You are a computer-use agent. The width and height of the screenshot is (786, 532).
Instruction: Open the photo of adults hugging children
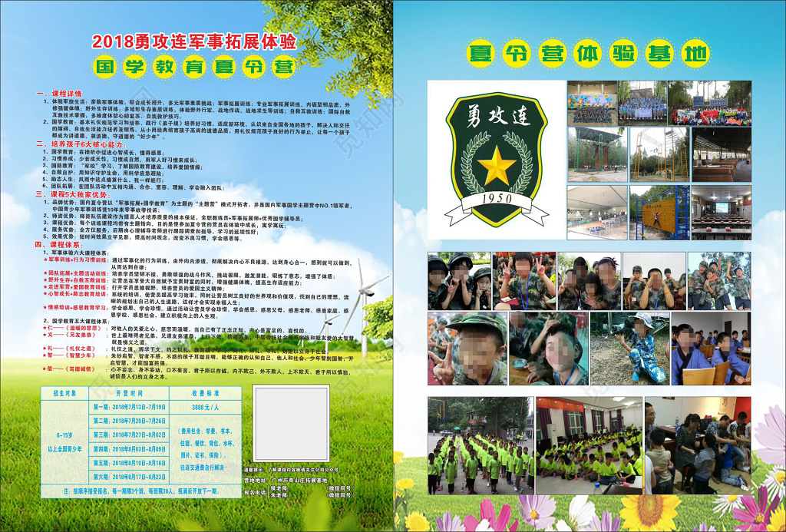[698, 446]
